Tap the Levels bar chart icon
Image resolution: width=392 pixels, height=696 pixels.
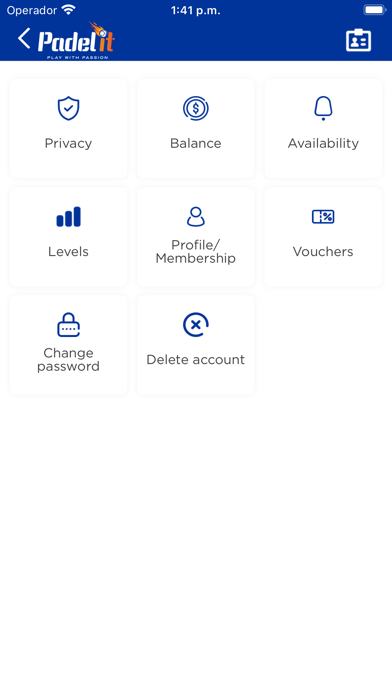68,217
